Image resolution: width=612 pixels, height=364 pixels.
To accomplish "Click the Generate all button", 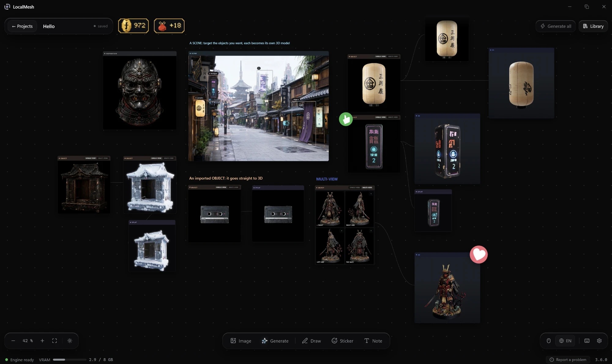I will click(x=555, y=26).
